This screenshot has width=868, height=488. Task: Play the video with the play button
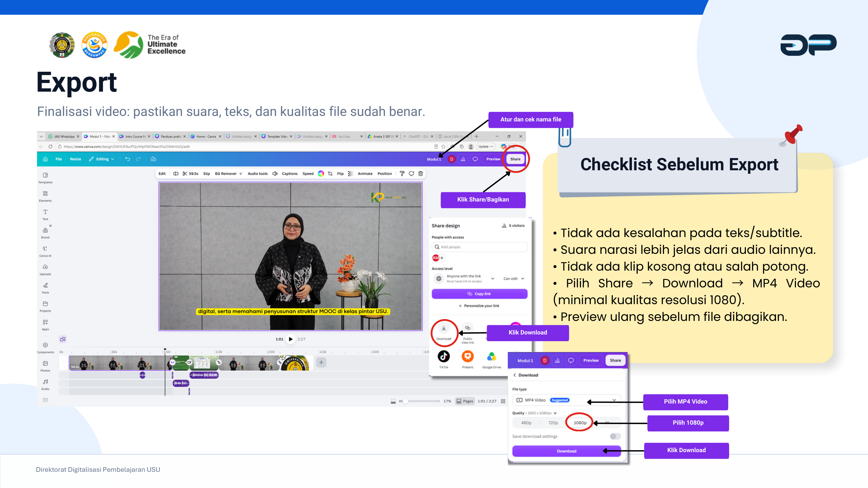pos(290,339)
